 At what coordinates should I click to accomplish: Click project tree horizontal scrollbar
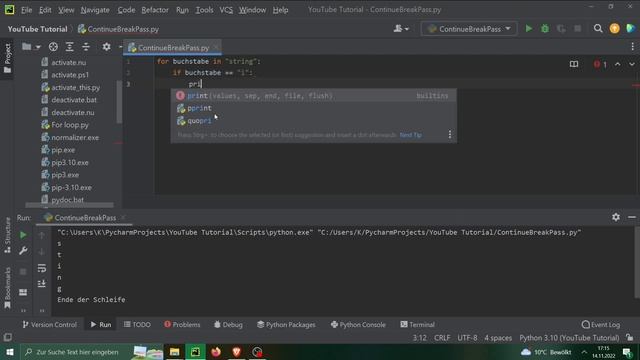tap(69, 205)
